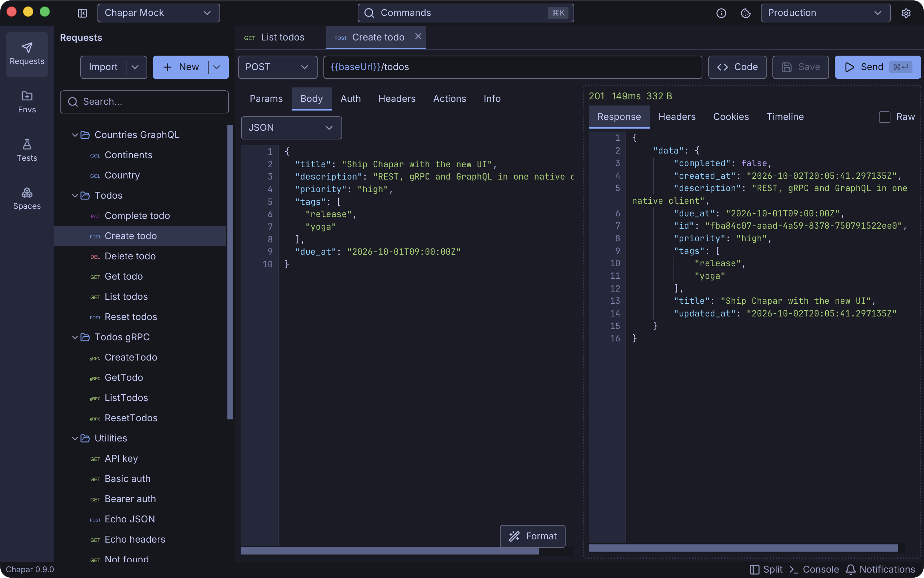
Task: Open the Envs sidebar section
Action: point(27,102)
